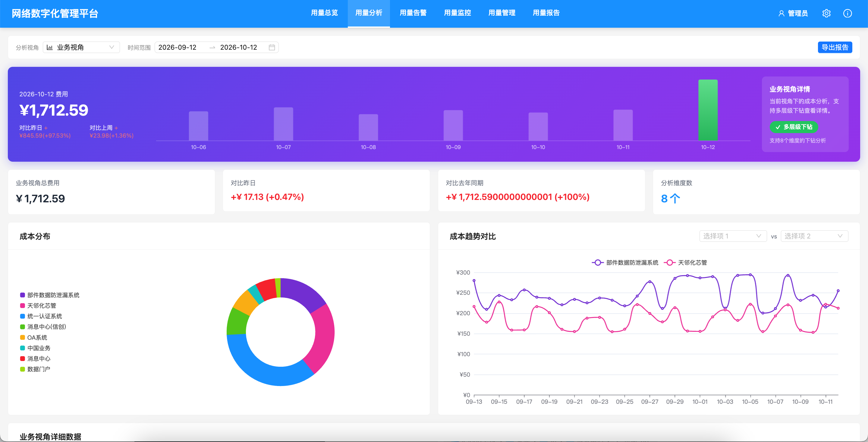Open the 选择项 2 dropdown

814,236
